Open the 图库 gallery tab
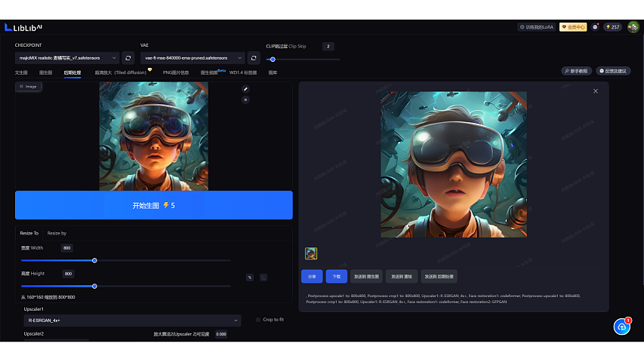Screen dimensions: 644x362 click(x=273, y=72)
